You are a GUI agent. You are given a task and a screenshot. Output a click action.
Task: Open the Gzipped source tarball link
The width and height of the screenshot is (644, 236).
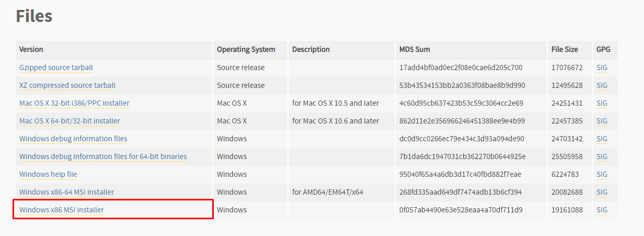(x=56, y=68)
